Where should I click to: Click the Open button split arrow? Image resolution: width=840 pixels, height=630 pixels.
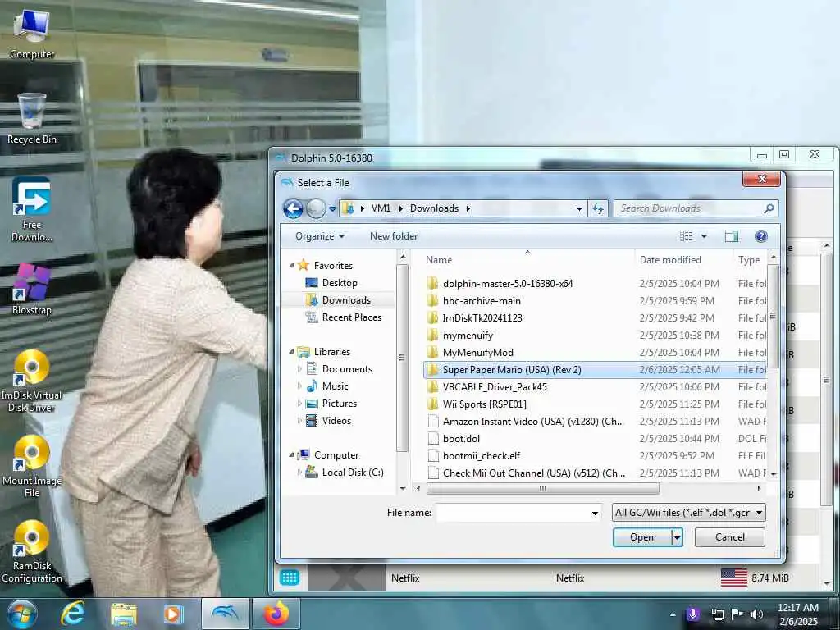click(677, 537)
